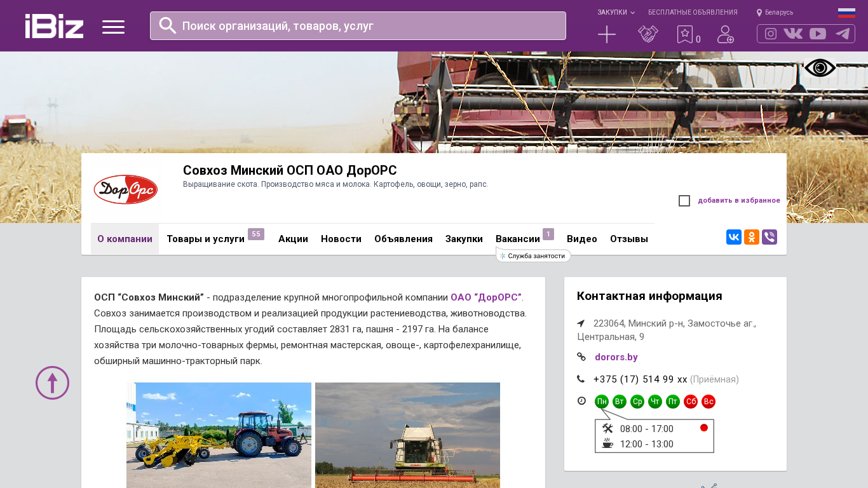Select Tuesday (Вт) working hours

620,402
